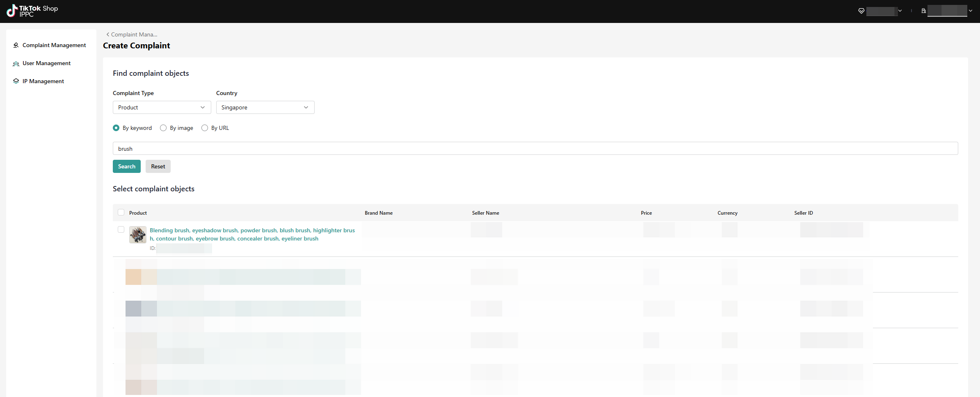Click the heart shield icon in header
Image resolution: width=980 pixels, height=397 pixels.
(x=861, y=11)
